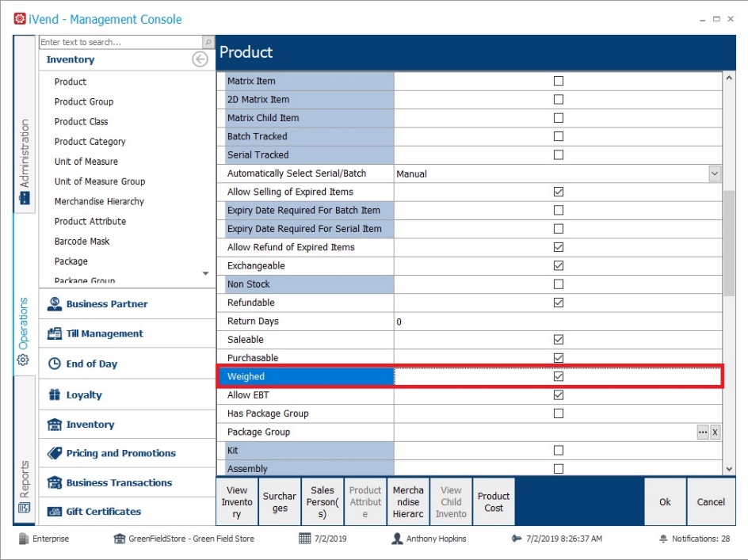Click the Pricing and Promotions tag icon
The image size is (748, 560).
click(x=55, y=453)
